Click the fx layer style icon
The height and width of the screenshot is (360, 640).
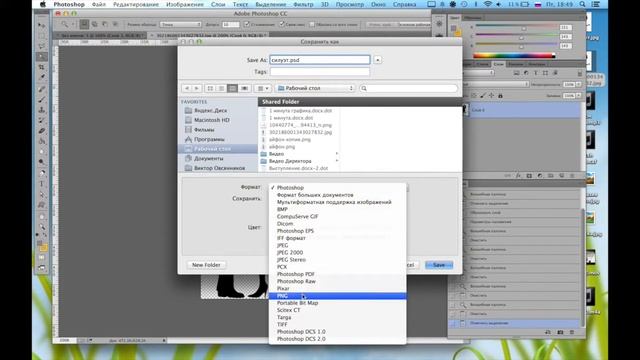[x=518, y=176]
